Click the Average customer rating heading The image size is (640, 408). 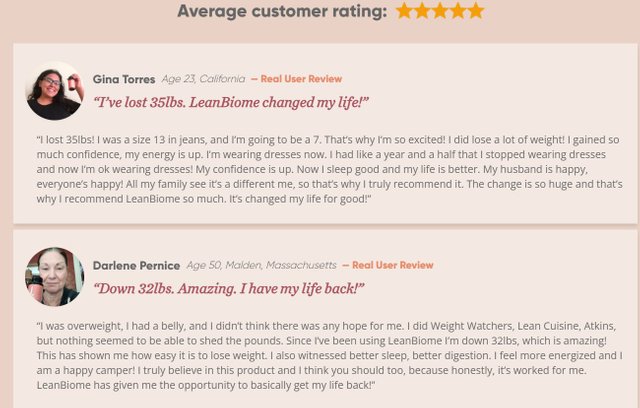click(x=282, y=11)
